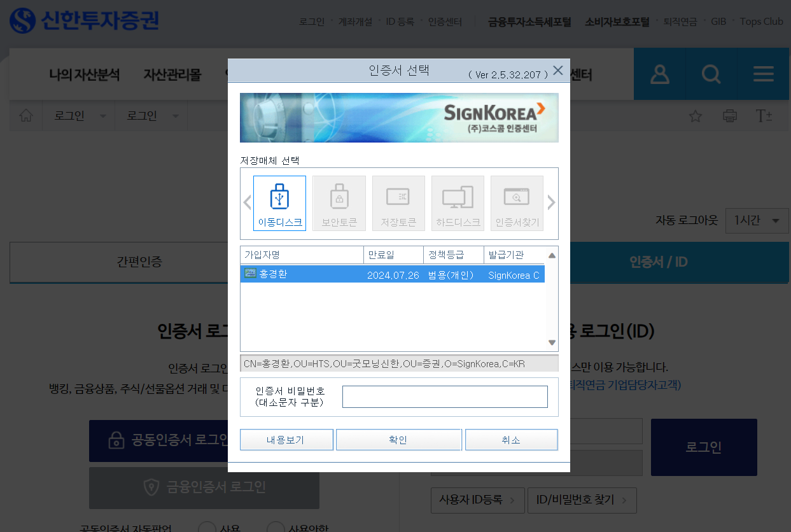791x532 pixels.
Task: Select the 홍경환 certificate row
Action: click(392, 274)
